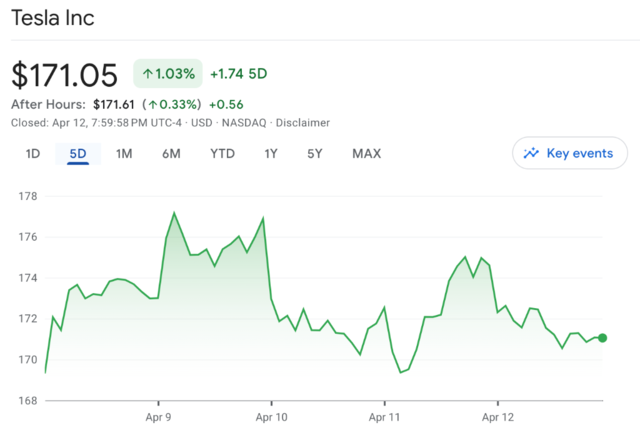Select the 5D time range tab
The width and height of the screenshot is (640, 430).
click(78, 154)
